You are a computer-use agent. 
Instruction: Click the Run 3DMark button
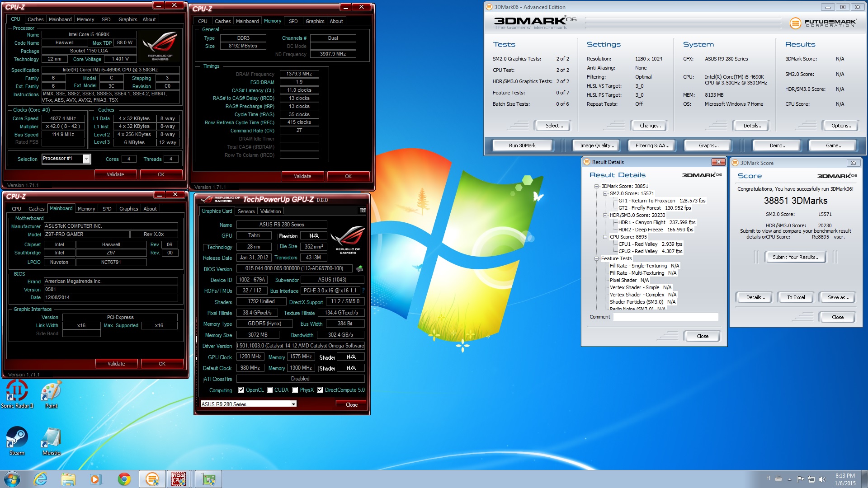[522, 145]
